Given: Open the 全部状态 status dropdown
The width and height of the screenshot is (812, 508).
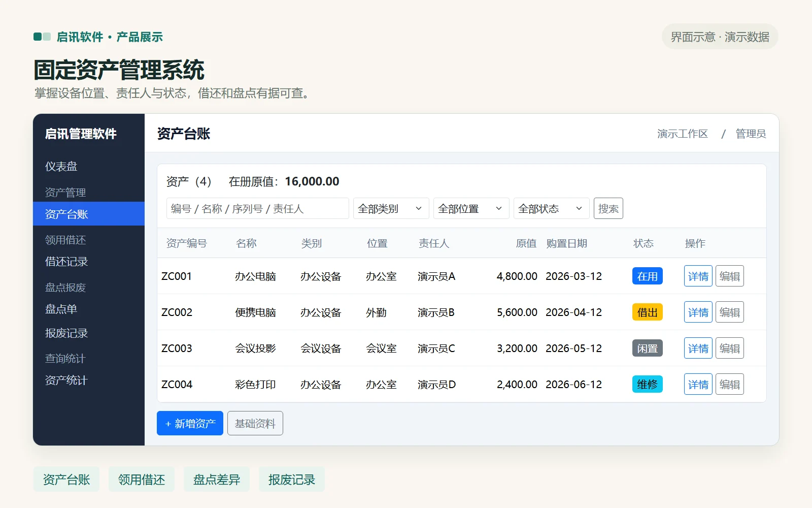Looking at the screenshot, I should (552, 208).
